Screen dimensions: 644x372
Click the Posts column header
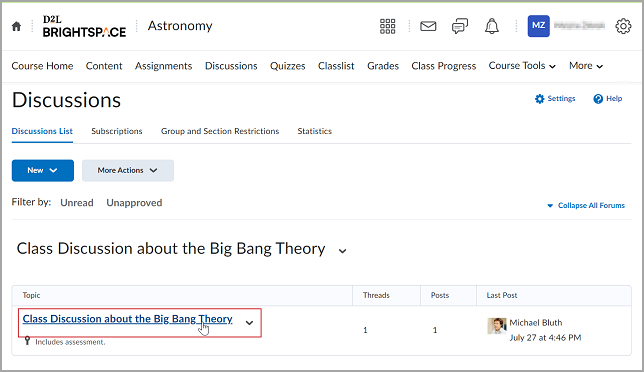pyautogui.click(x=439, y=295)
